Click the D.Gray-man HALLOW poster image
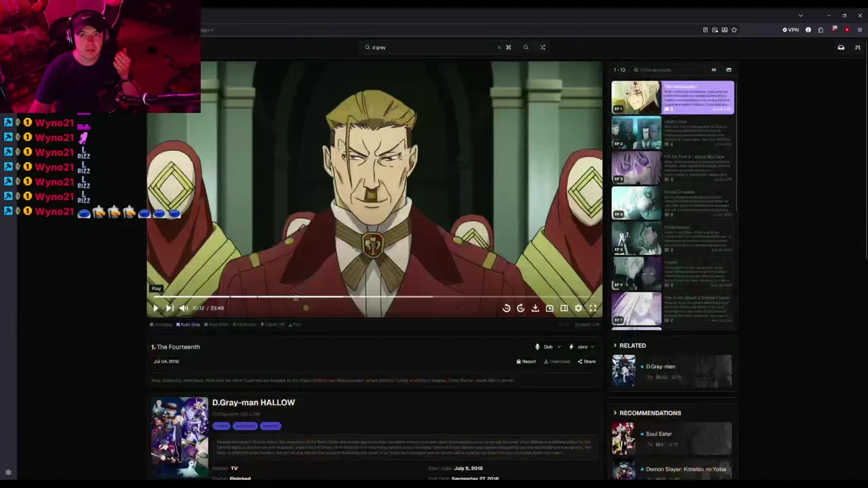The image size is (868, 488). click(180, 438)
